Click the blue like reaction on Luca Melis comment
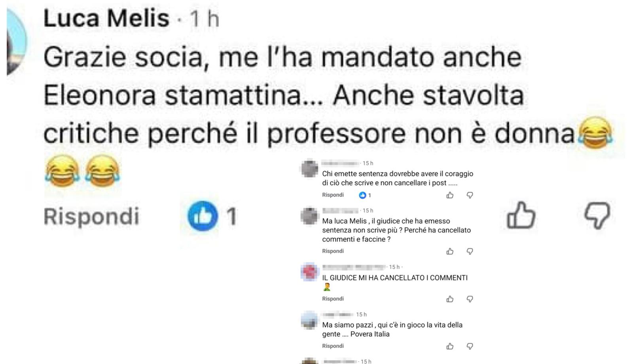The width and height of the screenshot is (633, 364). [x=203, y=216]
